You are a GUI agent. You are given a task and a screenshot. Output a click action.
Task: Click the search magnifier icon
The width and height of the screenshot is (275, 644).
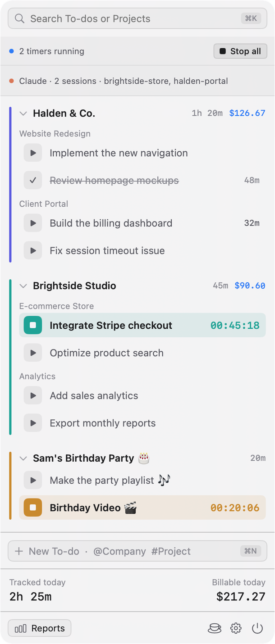point(19,18)
